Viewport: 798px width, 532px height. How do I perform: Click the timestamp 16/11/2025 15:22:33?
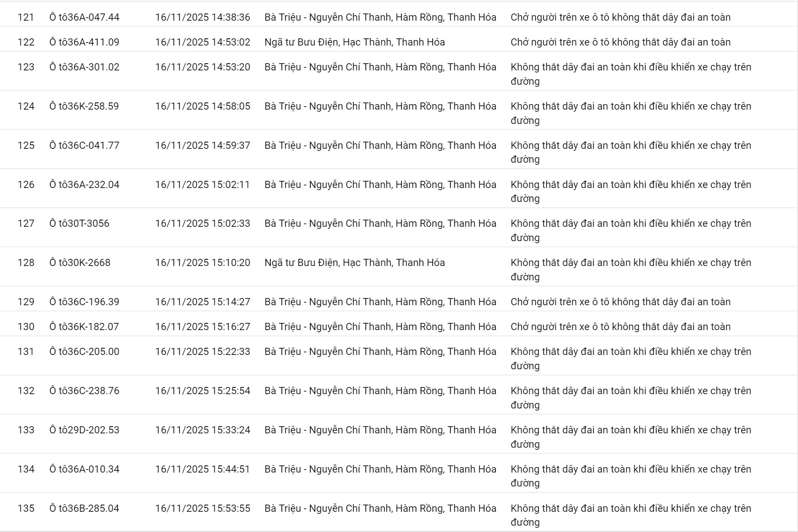(x=202, y=352)
